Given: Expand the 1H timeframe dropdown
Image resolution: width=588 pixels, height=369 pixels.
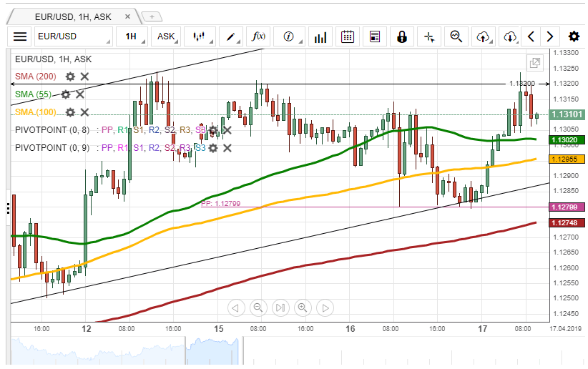Looking at the screenshot, I should click(131, 36).
